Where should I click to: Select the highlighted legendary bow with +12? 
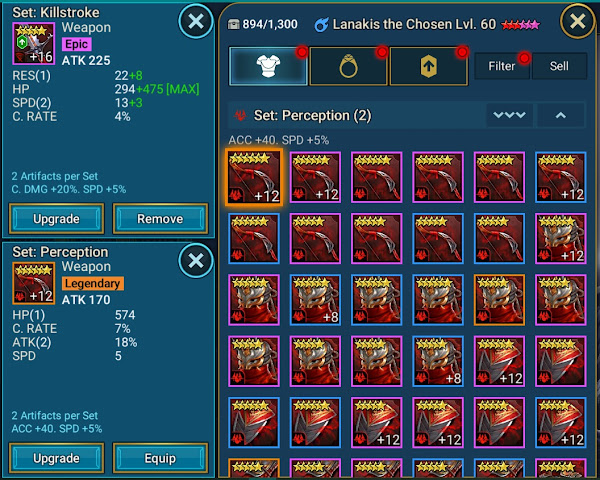pos(254,177)
